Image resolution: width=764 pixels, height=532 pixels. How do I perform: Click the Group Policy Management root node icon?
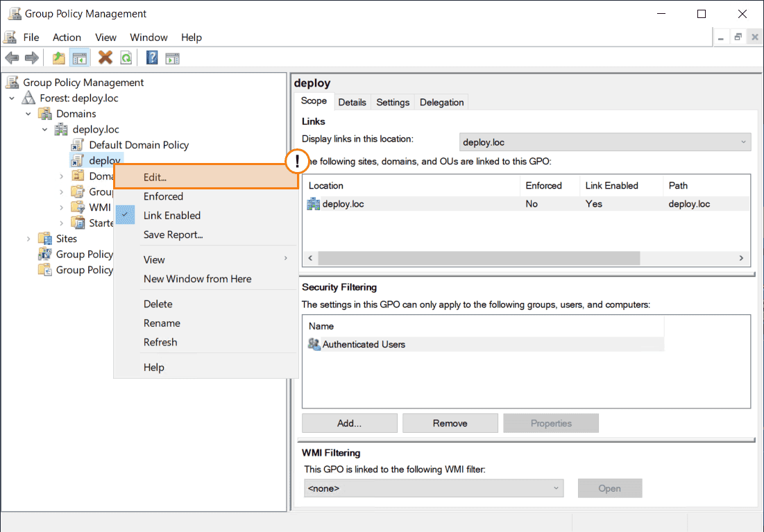[x=12, y=83]
